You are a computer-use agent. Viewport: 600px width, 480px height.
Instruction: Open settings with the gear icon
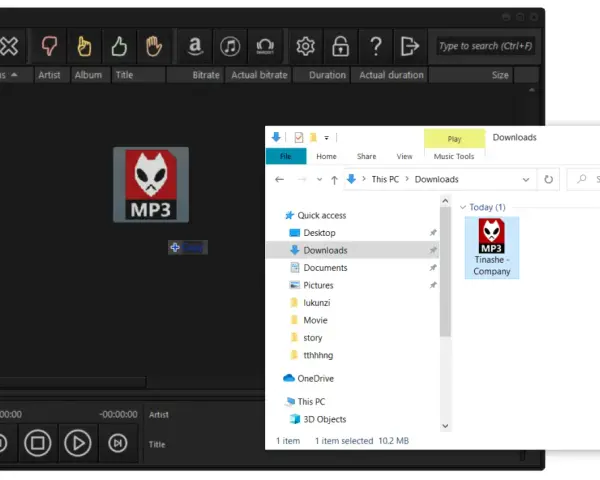(x=305, y=46)
